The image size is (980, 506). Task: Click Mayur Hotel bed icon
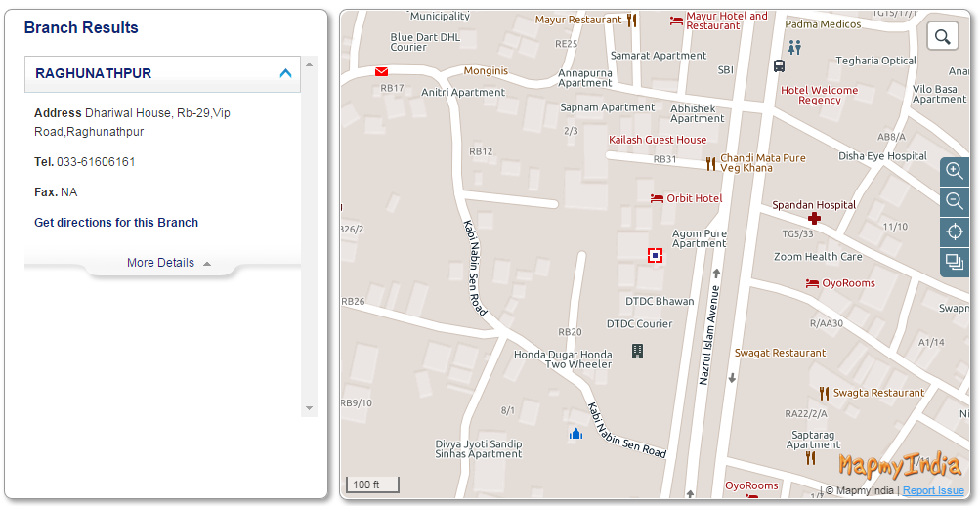point(676,21)
